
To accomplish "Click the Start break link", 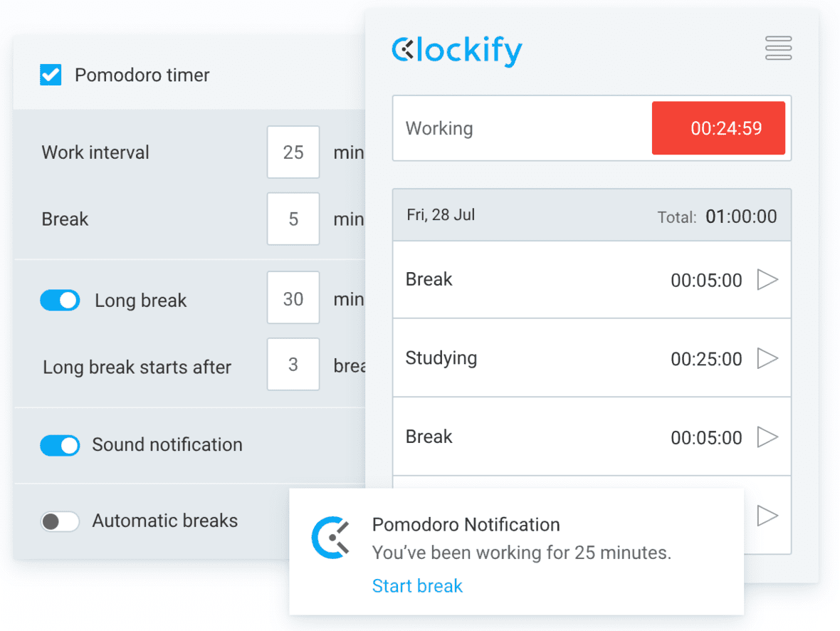I will tap(417, 585).
